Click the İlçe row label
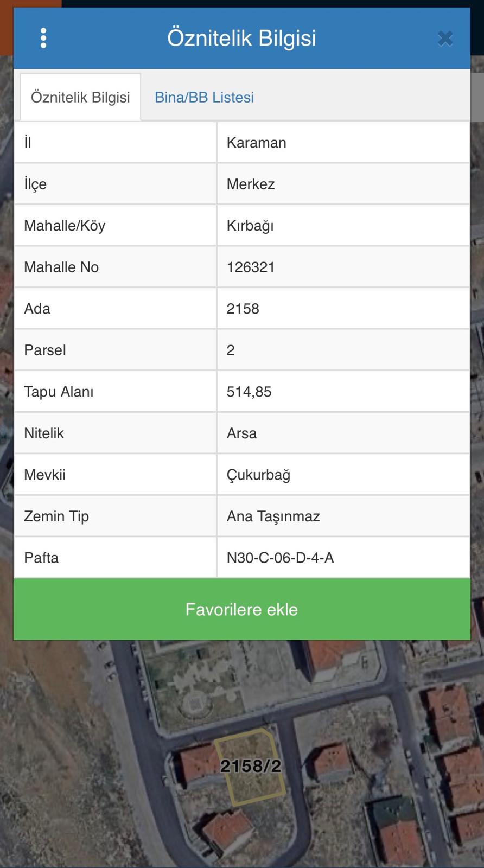The height and width of the screenshot is (868, 484). [x=35, y=184]
